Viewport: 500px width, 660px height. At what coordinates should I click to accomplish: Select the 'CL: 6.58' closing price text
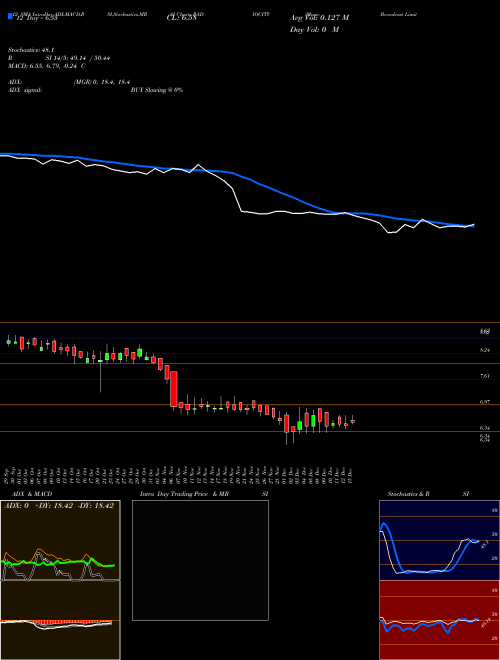point(181,17)
